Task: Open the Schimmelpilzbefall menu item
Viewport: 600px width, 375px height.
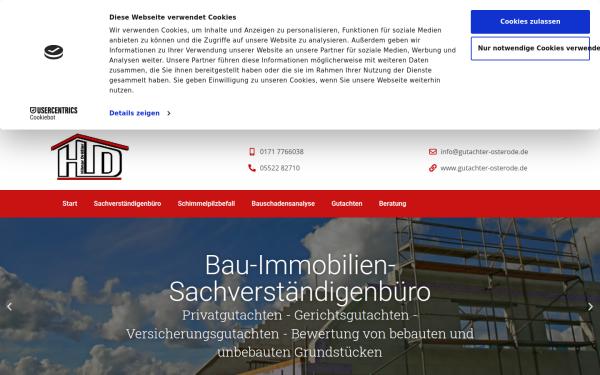Action: point(206,204)
